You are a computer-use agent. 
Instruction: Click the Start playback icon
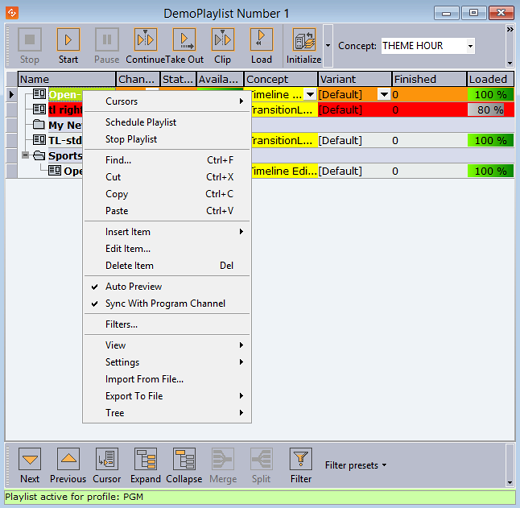(x=68, y=40)
